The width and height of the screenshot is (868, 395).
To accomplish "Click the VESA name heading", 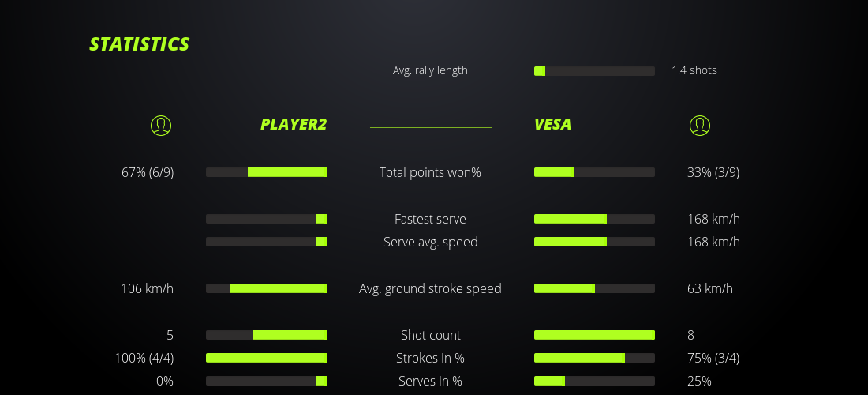I will (x=552, y=124).
